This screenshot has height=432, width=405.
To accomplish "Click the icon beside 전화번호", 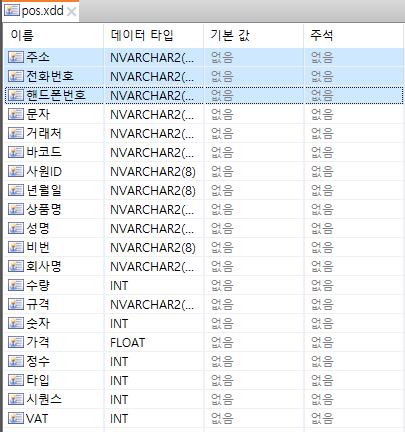I will tap(16, 76).
